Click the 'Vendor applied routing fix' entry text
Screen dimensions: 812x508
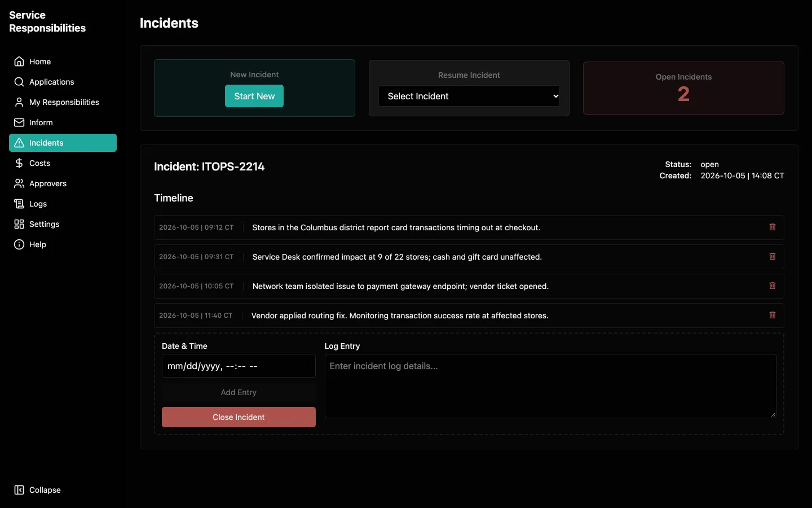pyautogui.click(x=400, y=316)
